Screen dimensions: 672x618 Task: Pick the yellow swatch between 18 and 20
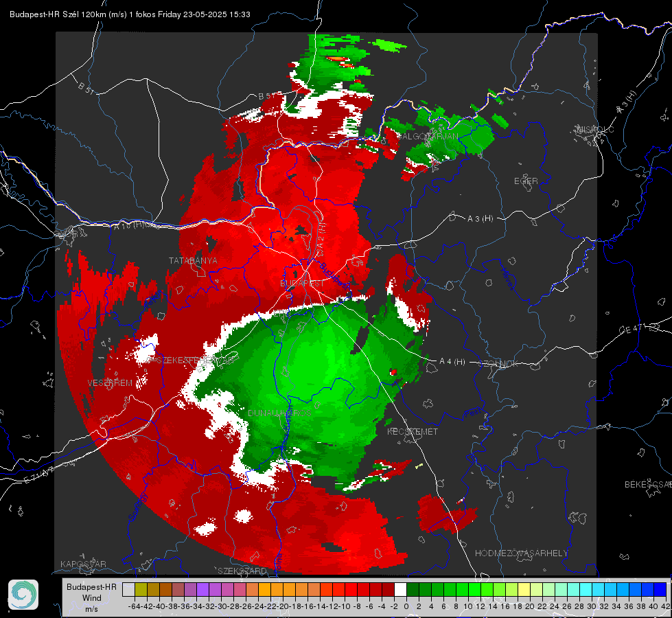pos(524,590)
